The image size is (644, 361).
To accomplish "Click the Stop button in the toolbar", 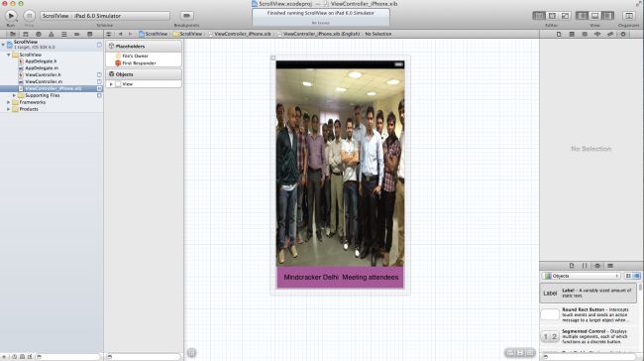I will (29, 16).
